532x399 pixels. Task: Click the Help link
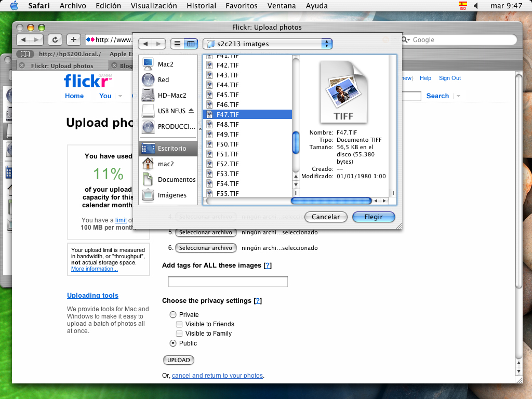[x=425, y=78]
